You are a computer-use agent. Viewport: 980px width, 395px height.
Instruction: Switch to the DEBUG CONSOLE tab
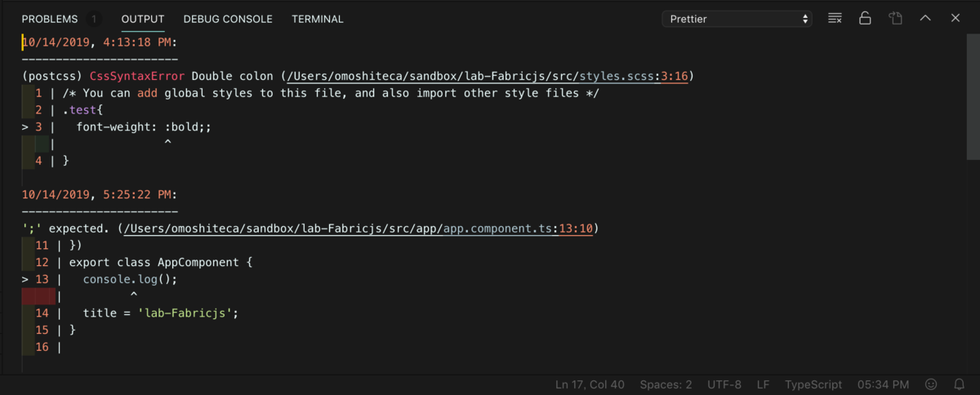[228, 19]
